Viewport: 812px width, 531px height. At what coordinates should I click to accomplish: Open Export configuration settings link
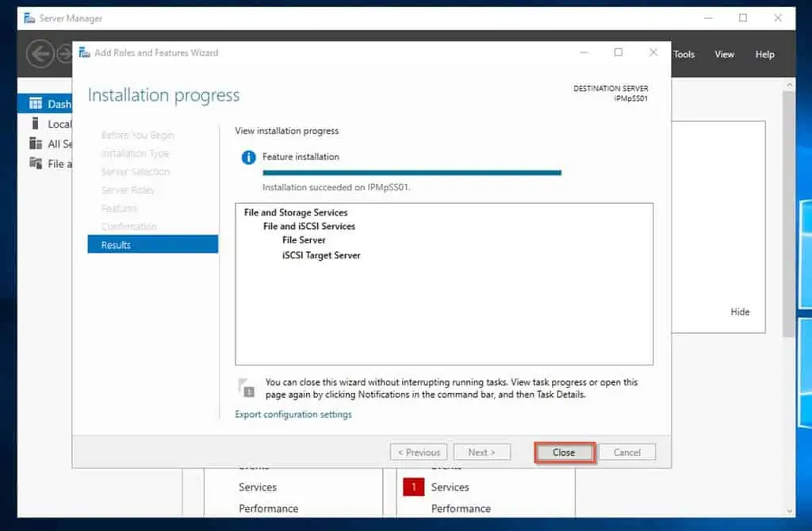click(x=293, y=414)
